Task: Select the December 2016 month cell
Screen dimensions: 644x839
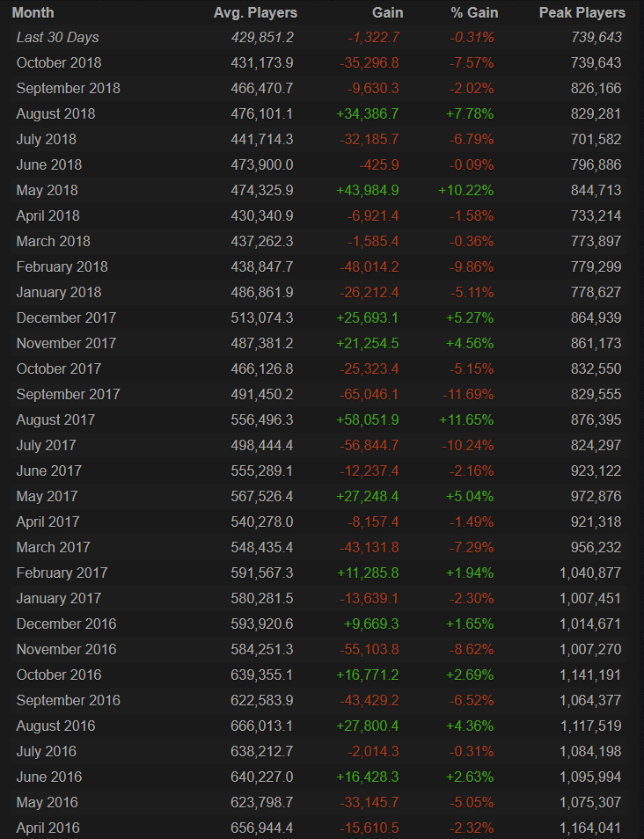Action: pos(66,624)
